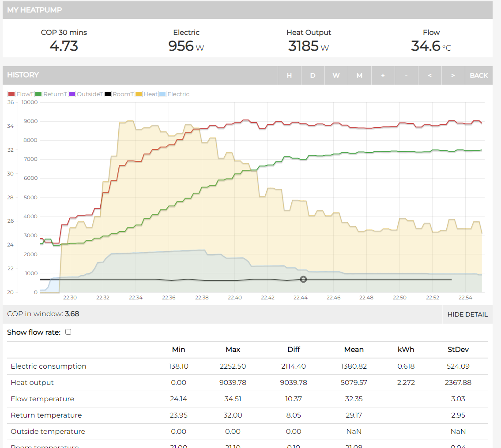Switch history view to hourly with H
This screenshot has width=501, height=448.
pyautogui.click(x=289, y=75)
